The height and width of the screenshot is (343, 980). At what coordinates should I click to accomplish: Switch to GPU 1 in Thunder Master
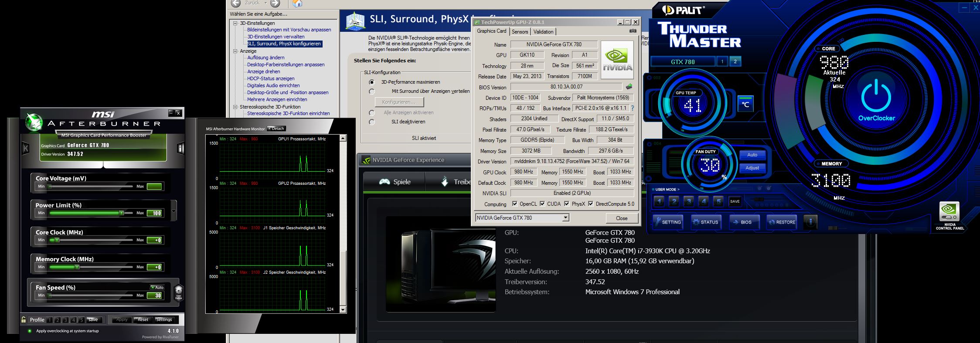point(722,61)
